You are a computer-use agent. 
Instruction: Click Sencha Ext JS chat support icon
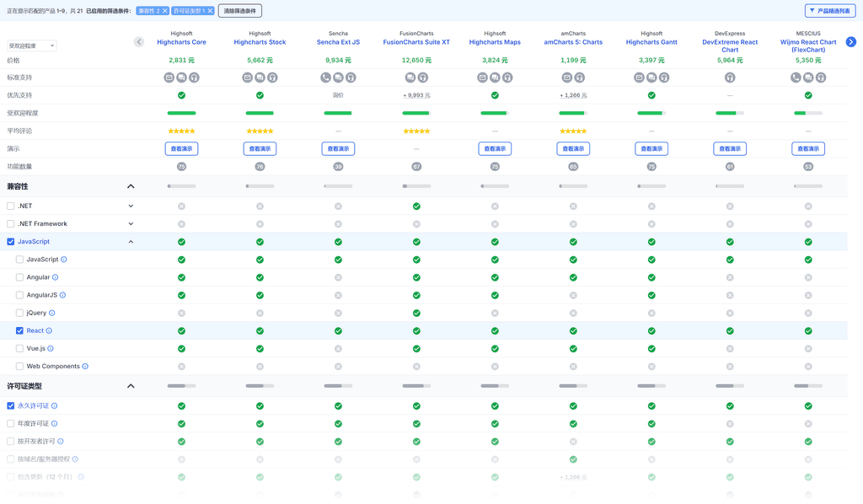click(x=339, y=78)
